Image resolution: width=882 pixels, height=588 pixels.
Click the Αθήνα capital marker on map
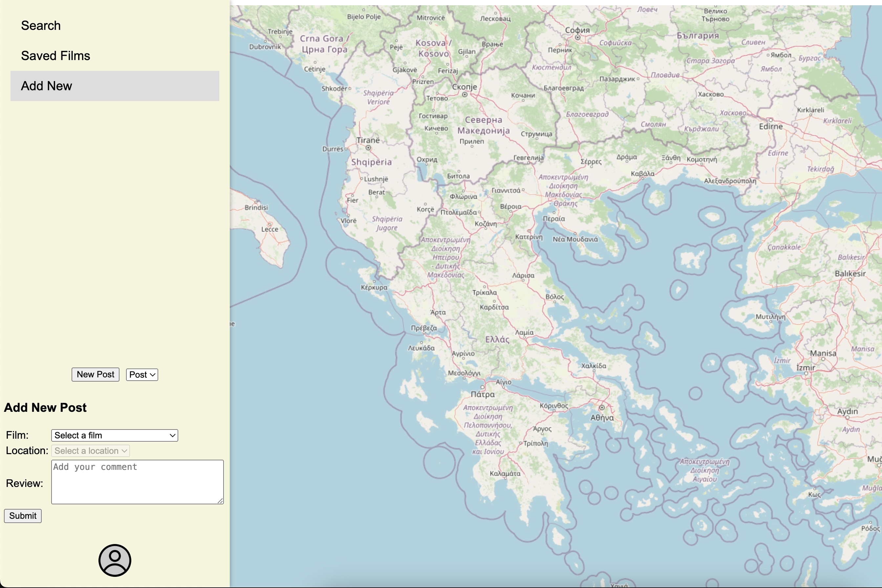602,407
